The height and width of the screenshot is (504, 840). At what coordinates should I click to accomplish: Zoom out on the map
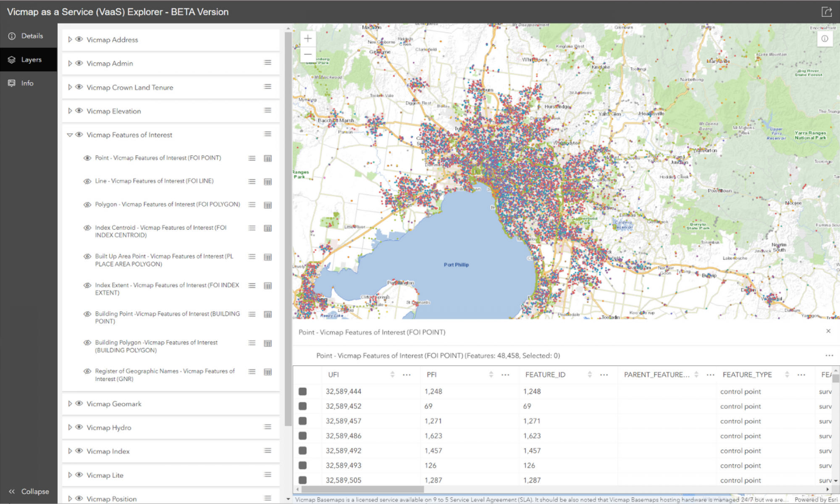point(308,54)
